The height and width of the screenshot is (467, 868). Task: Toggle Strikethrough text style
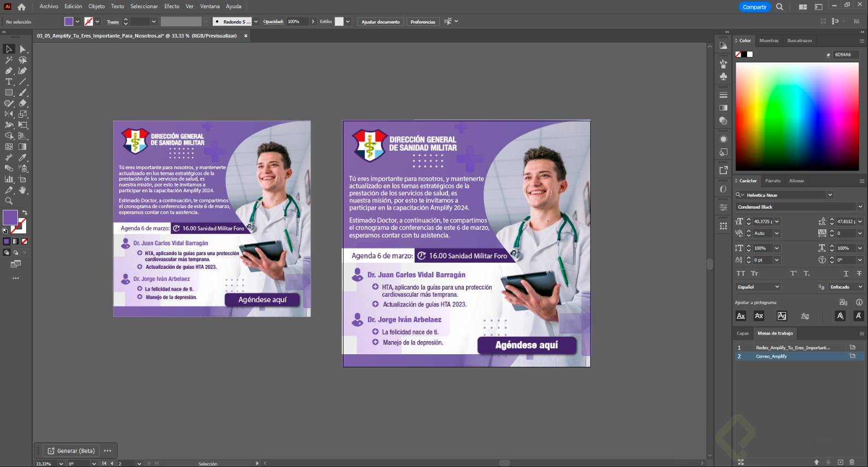point(859,273)
